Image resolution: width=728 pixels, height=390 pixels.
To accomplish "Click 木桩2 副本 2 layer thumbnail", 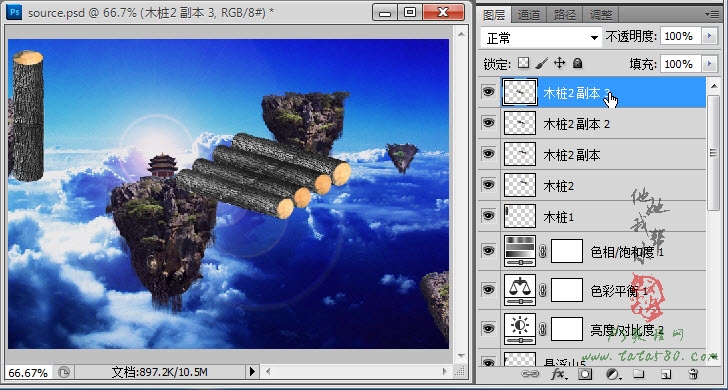I will (x=520, y=123).
